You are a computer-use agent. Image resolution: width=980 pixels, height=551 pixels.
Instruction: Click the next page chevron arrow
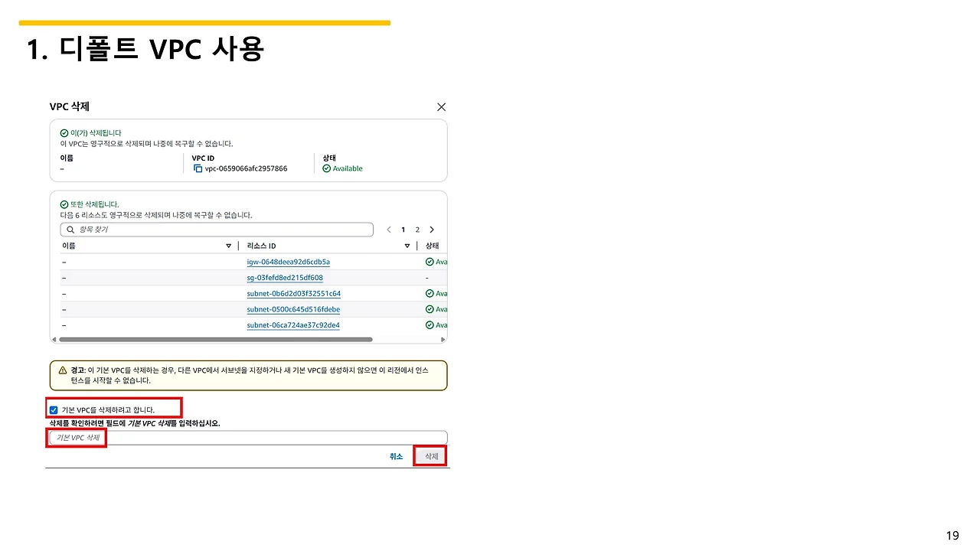431,229
